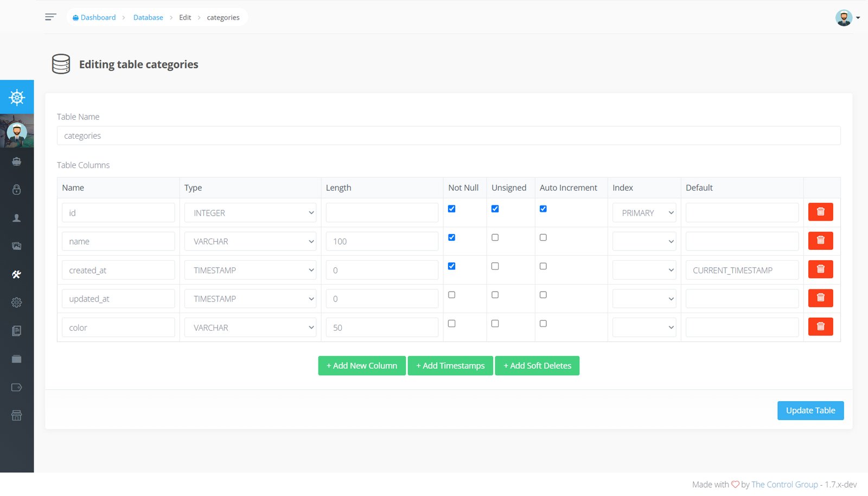Toggle the hamburger menu icon

coord(50,17)
